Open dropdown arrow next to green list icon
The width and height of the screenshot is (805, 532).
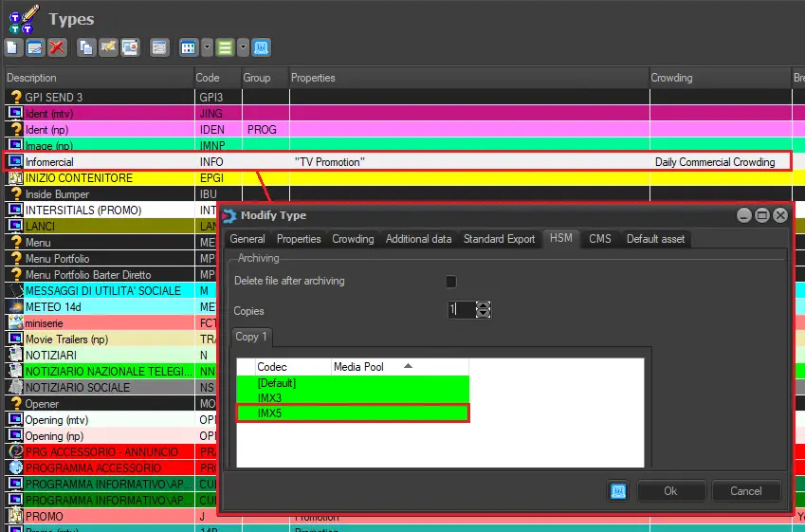[243, 47]
